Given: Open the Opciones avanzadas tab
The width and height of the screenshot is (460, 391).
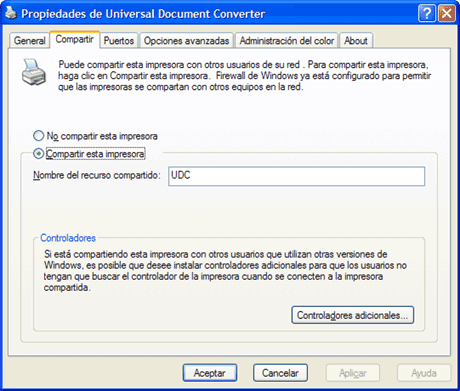Looking at the screenshot, I should 186,41.
